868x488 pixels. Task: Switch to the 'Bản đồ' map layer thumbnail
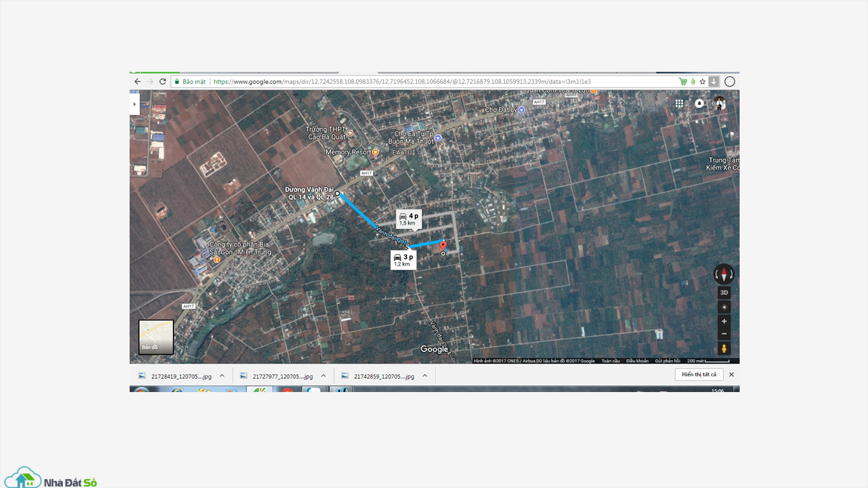[156, 337]
